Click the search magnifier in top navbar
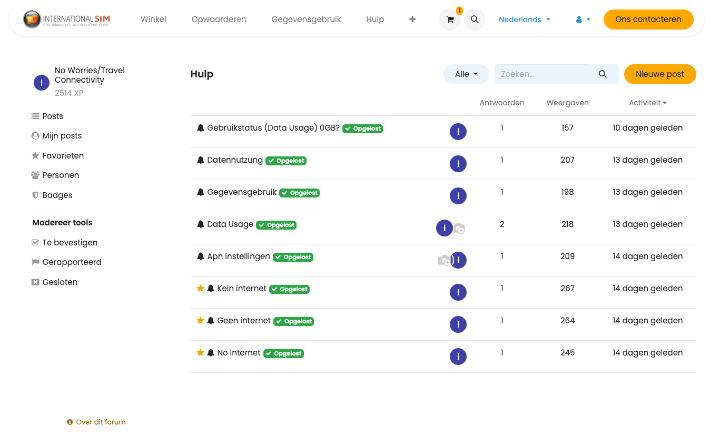Screen dimensions: 720x445 click(x=474, y=19)
